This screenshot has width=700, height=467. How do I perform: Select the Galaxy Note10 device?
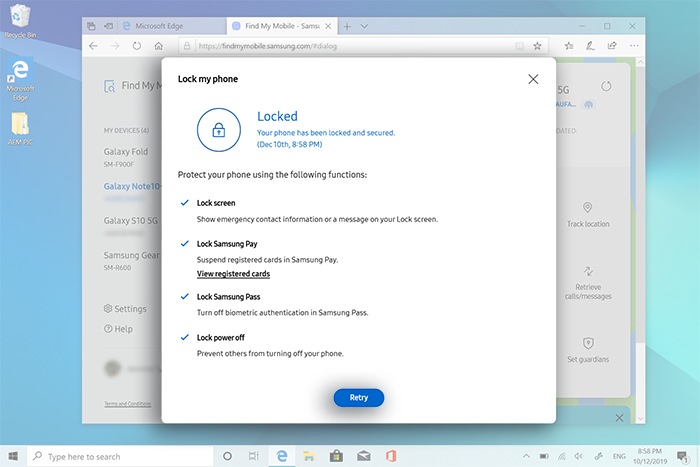coord(132,186)
